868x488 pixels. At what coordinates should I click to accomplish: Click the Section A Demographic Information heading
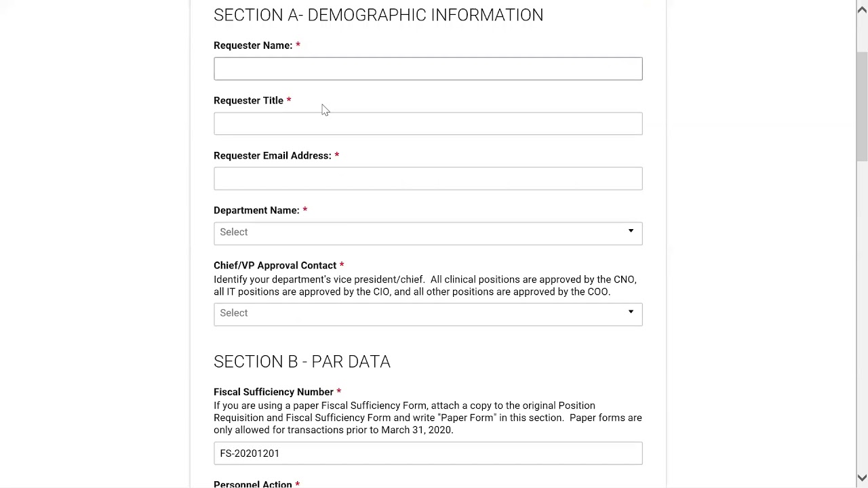378,15
